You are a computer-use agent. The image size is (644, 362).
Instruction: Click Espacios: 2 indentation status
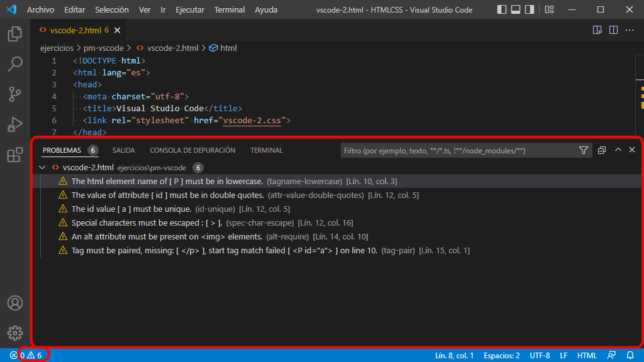point(501,356)
